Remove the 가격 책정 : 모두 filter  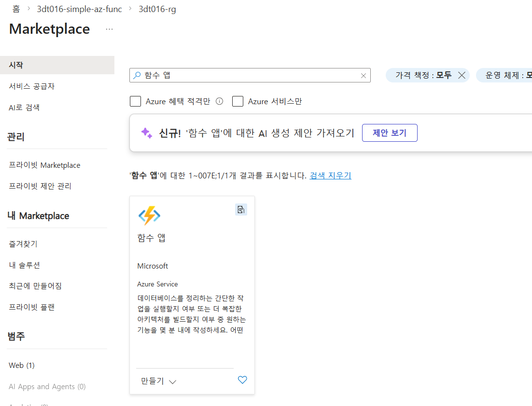462,75
